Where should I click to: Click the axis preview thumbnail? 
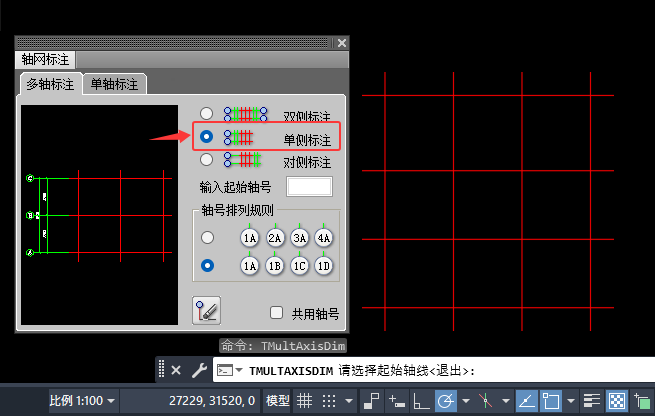pos(99,215)
